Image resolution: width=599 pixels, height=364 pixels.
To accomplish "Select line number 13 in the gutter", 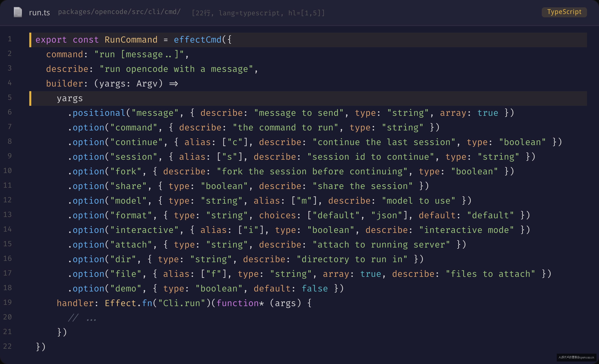I will tap(7, 214).
